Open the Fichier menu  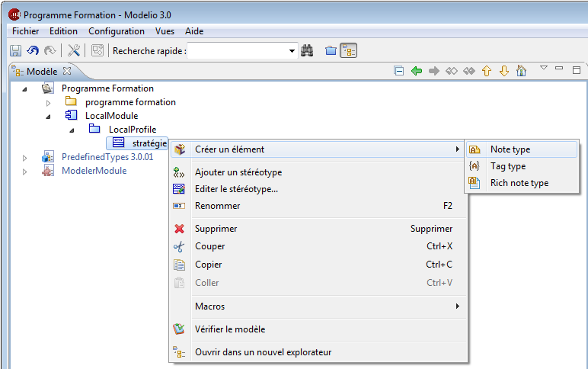point(25,31)
